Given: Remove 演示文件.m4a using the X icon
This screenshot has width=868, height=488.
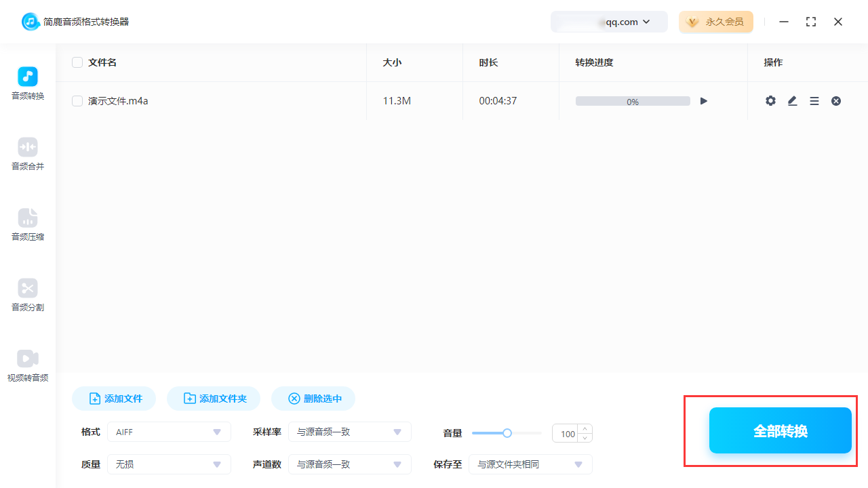Looking at the screenshot, I should pos(835,100).
